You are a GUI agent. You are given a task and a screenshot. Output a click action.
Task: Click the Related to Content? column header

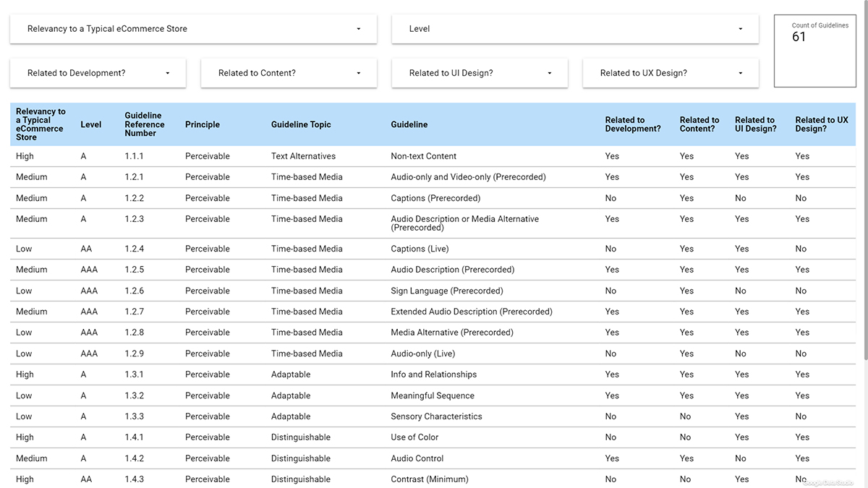[699, 124]
